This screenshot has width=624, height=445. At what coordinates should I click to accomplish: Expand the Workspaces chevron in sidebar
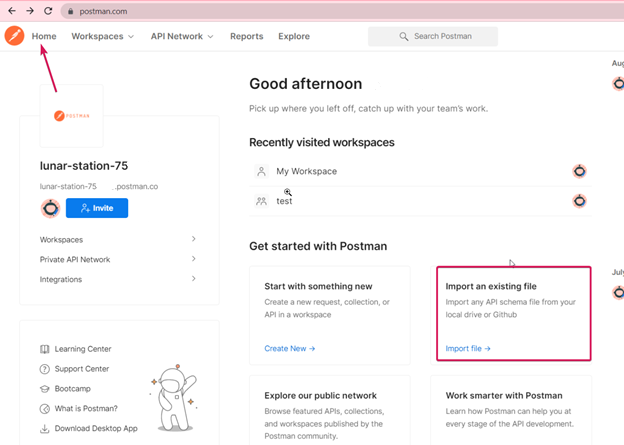[193, 239]
